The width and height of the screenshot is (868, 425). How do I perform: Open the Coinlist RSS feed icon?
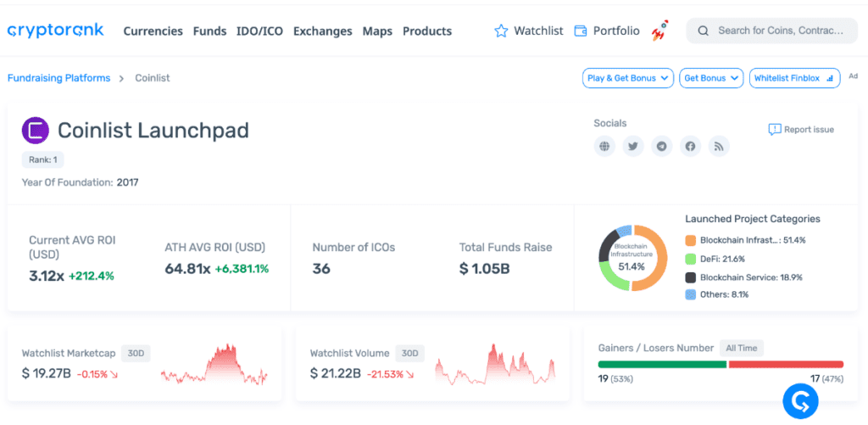pos(719,147)
